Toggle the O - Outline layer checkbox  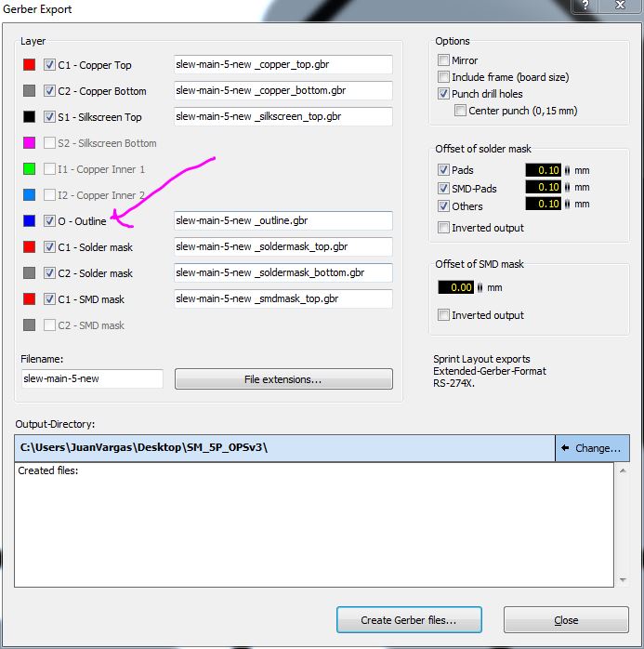tap(49, 221)
